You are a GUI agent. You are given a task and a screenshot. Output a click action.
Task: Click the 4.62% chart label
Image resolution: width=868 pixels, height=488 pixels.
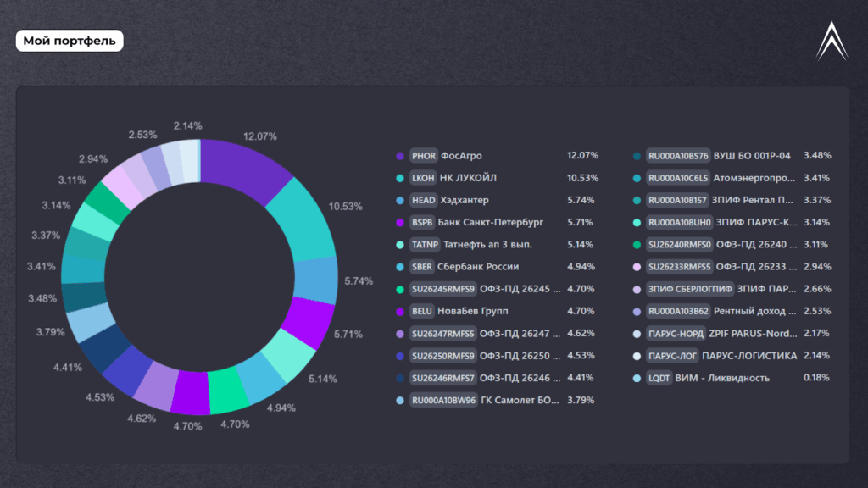142,419
